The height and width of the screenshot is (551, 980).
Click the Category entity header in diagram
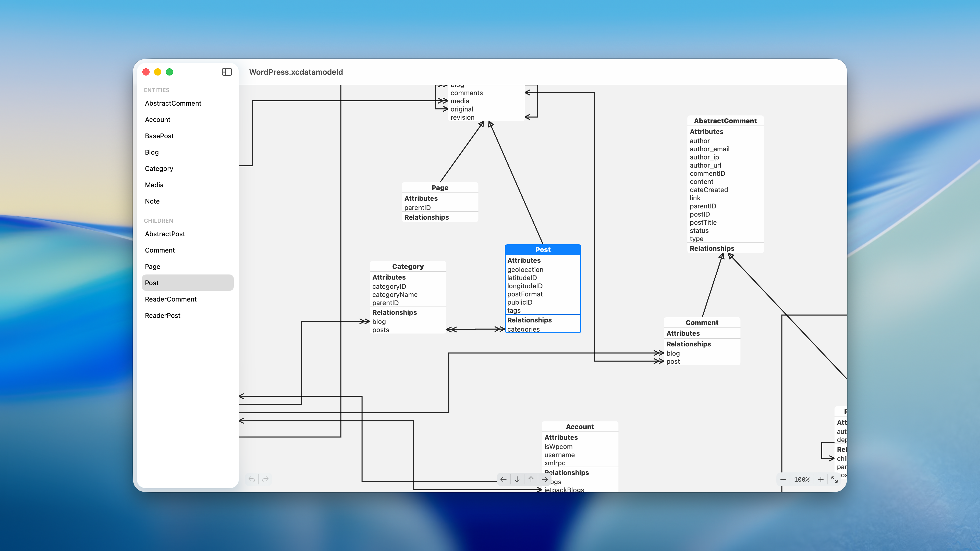click(x=408, y=267)
